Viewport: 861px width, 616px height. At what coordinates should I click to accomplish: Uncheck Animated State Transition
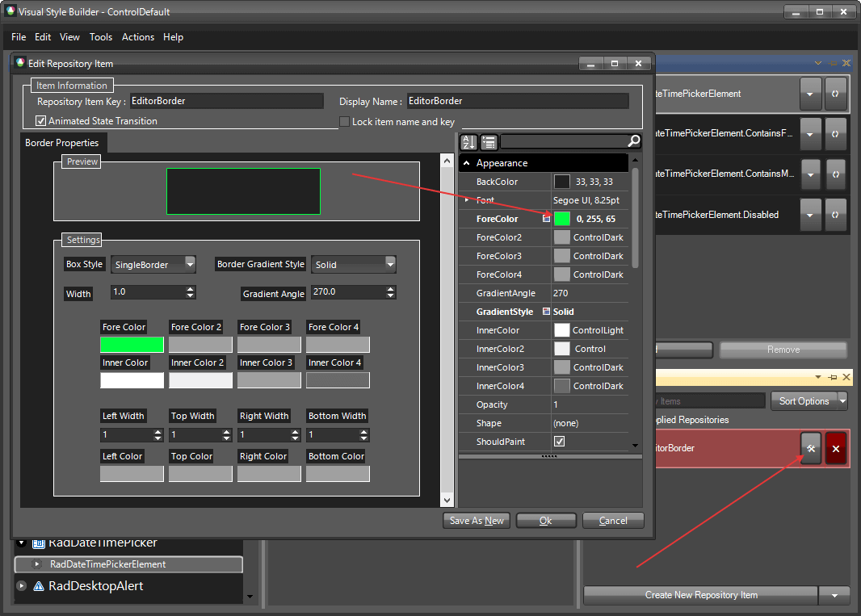click(x=40, y=120)
